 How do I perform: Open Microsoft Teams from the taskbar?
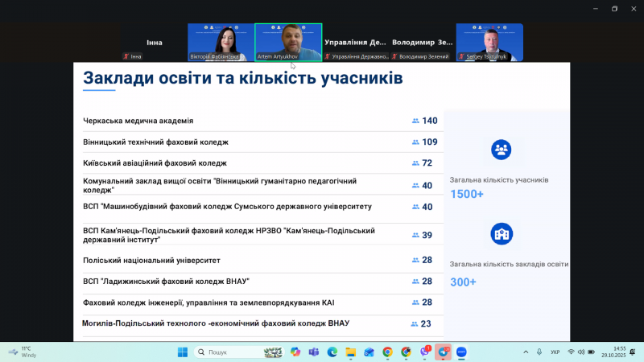click(313, 352)
